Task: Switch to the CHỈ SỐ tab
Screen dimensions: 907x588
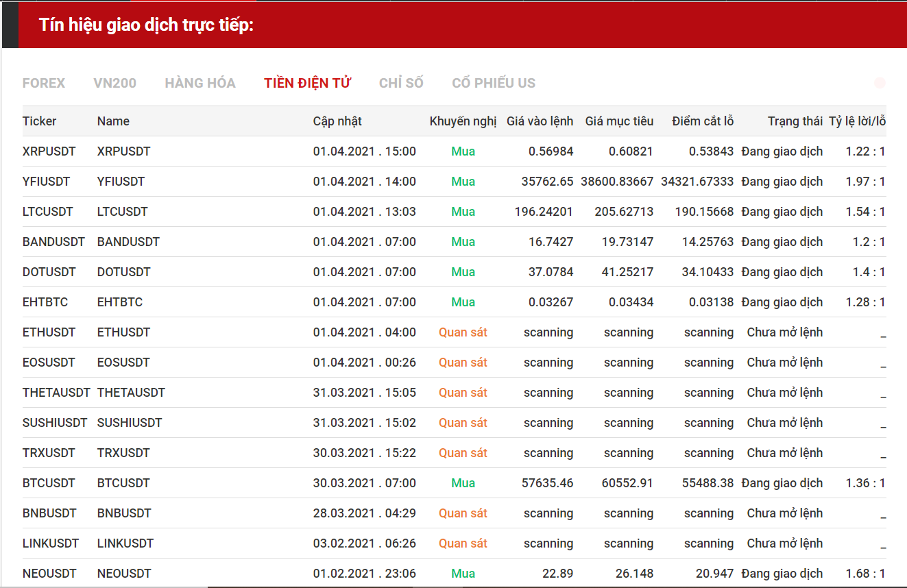Action: (401, 83)
